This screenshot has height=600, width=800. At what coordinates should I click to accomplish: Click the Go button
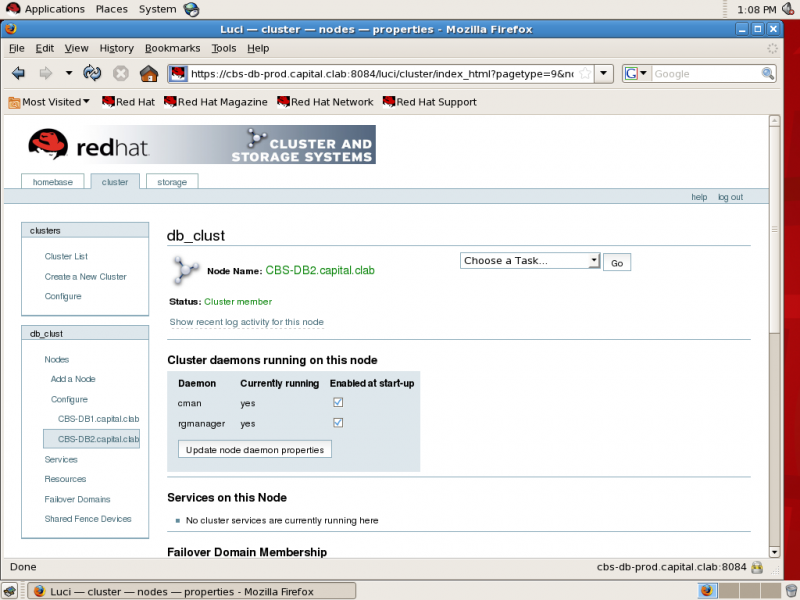coord(617,263)
